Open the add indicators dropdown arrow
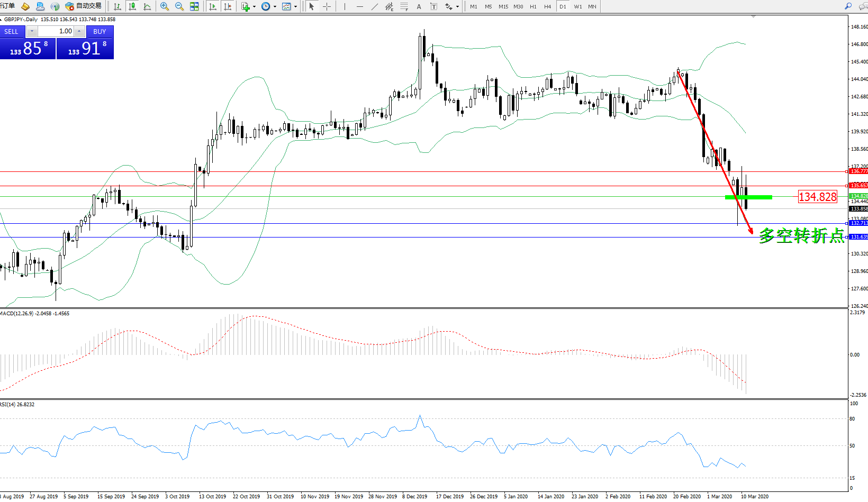Viewport: 868px width, 502px height. [255, 7]
